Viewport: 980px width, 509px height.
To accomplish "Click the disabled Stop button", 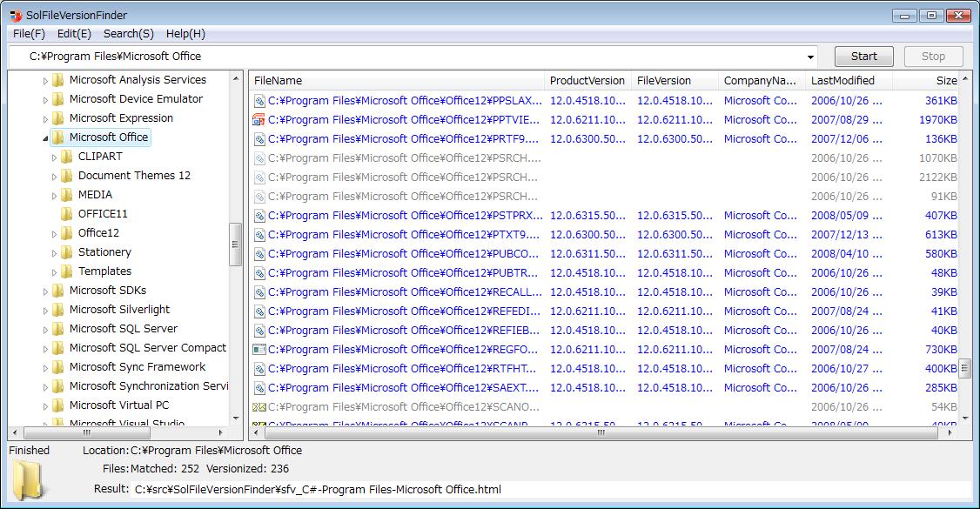I will [x=933, y=57].
